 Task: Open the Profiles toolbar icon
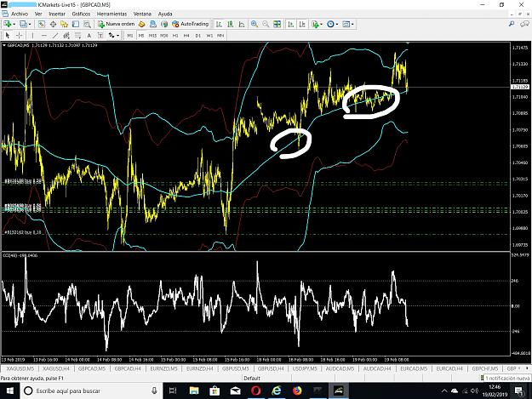coord(23,24)
